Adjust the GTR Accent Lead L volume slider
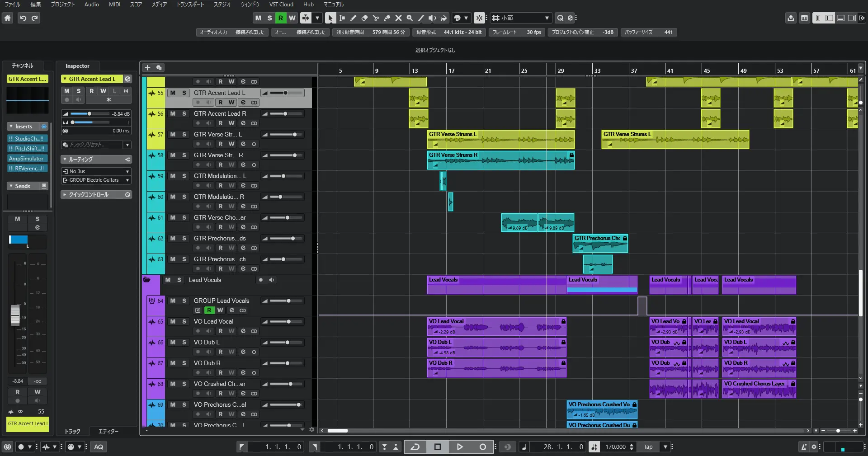This screenshot has width=868, height=456. (x=285, y=93)
